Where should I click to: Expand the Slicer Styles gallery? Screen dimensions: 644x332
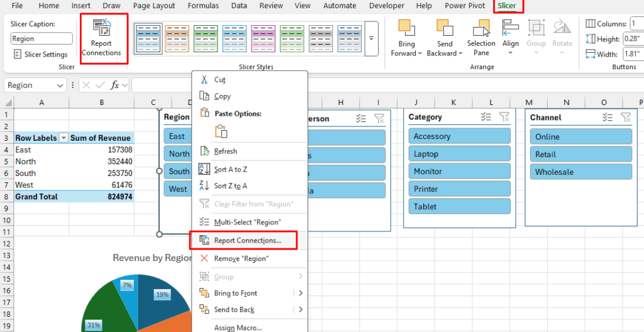[371, 38]
